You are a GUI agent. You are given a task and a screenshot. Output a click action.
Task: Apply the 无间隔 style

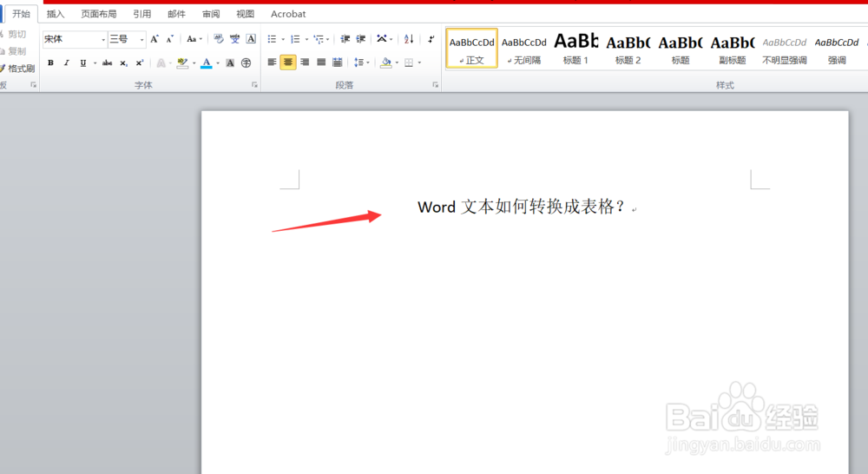pos(523,48)
